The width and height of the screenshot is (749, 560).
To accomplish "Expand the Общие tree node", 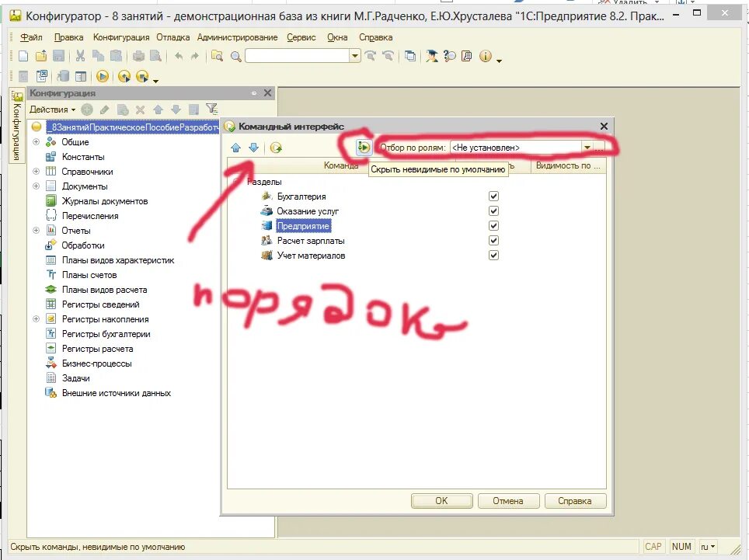I will (36, 142).
